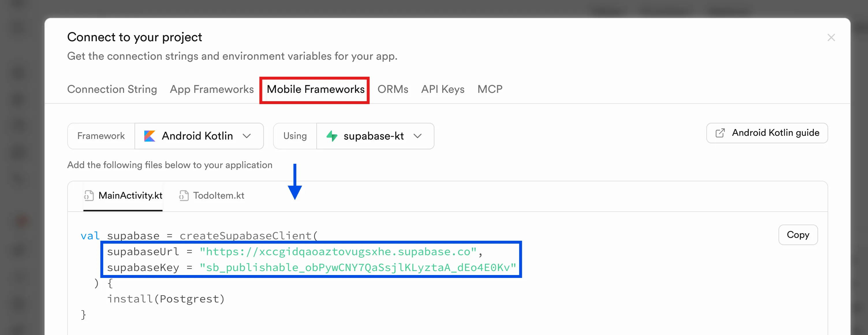
Task: Click the supabase-kt lightning bolt icon
Action: point(332,136)
